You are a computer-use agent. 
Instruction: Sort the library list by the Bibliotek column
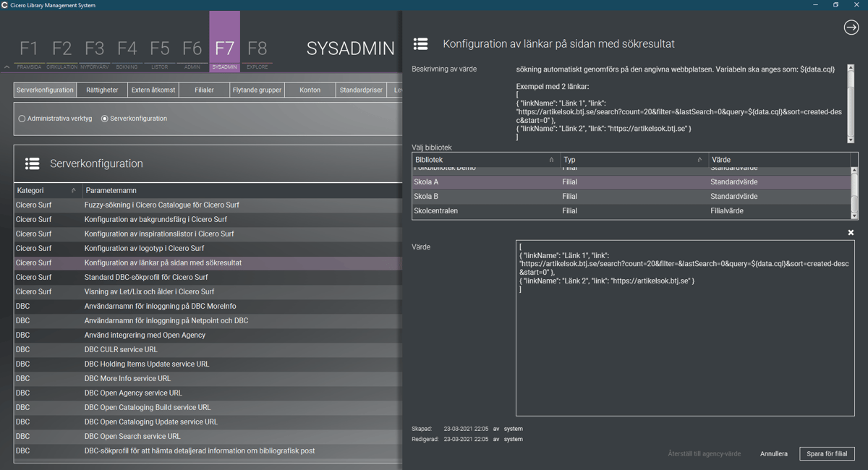tap(486, 159)
